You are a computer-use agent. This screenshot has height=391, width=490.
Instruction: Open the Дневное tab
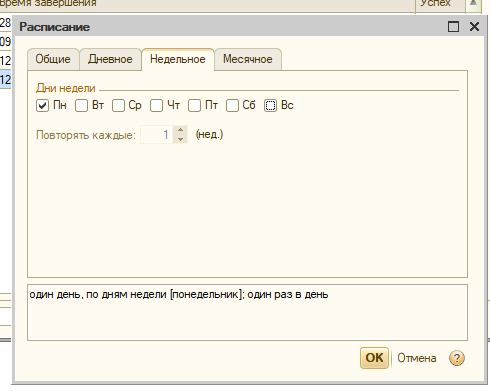point(110,59)
